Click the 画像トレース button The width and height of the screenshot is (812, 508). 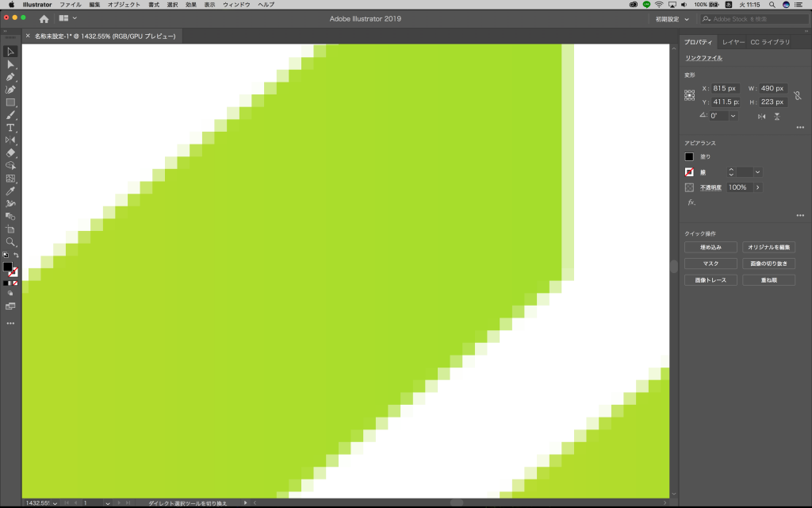point(710,279)
